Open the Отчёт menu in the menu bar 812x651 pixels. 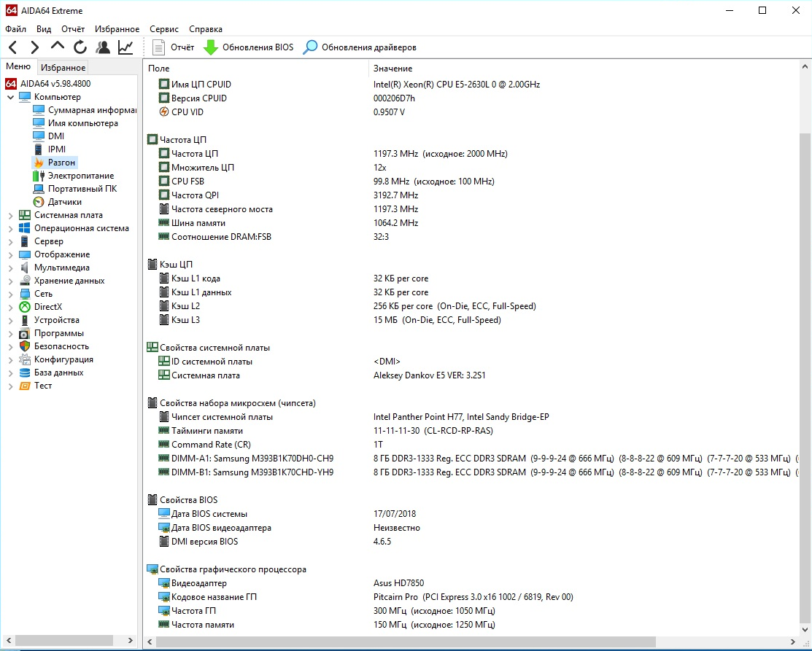point(72,29)
